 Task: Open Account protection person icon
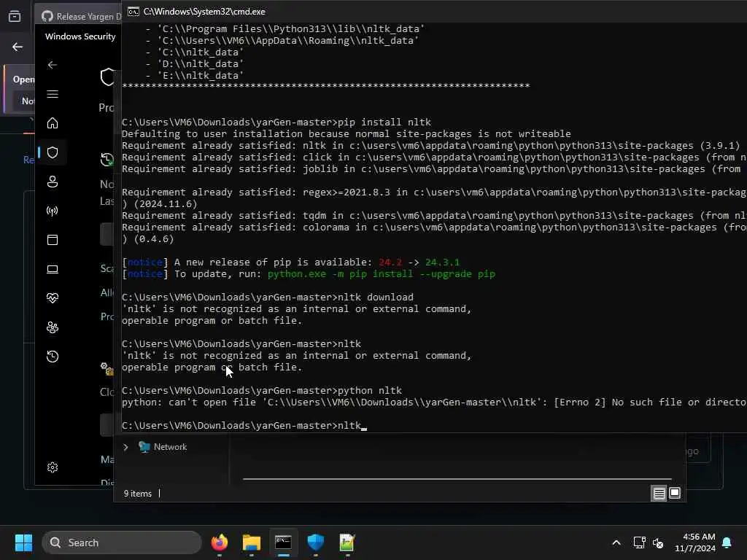tap(53, 182)
